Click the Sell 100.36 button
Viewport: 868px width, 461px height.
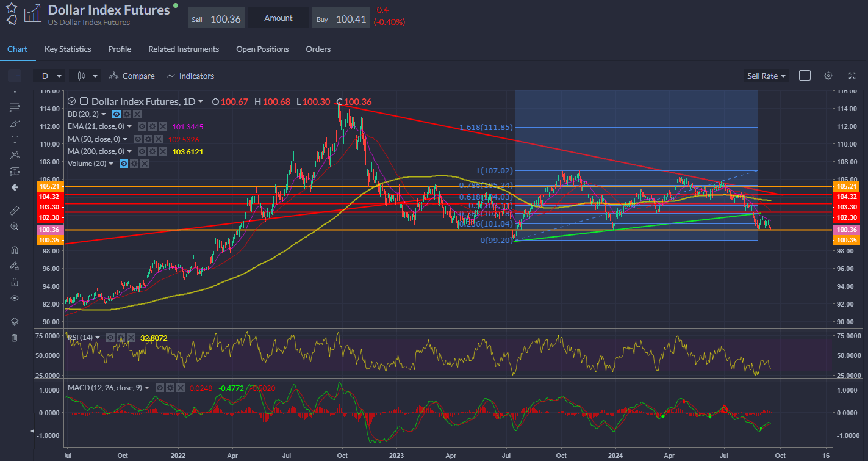point(216,19)
